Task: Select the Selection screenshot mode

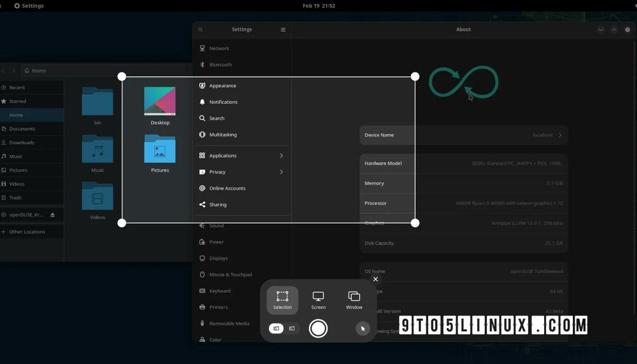Action: tap(282, 300)
